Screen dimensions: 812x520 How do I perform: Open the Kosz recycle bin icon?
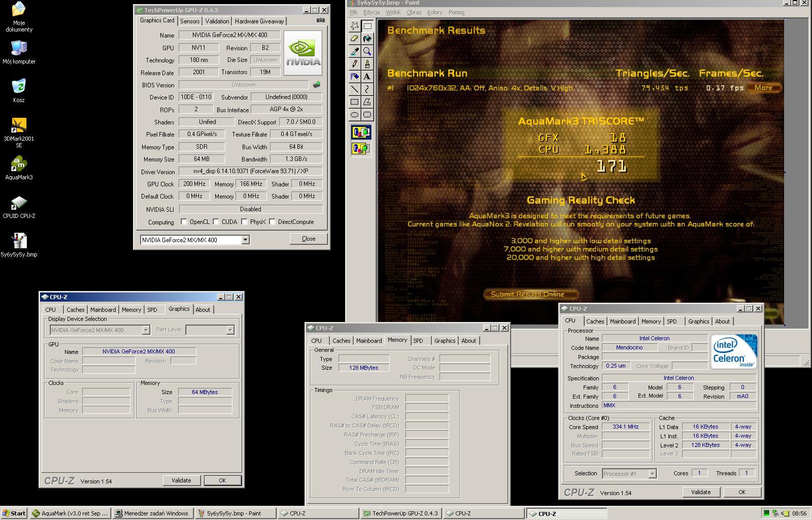(x=19, y=90)
